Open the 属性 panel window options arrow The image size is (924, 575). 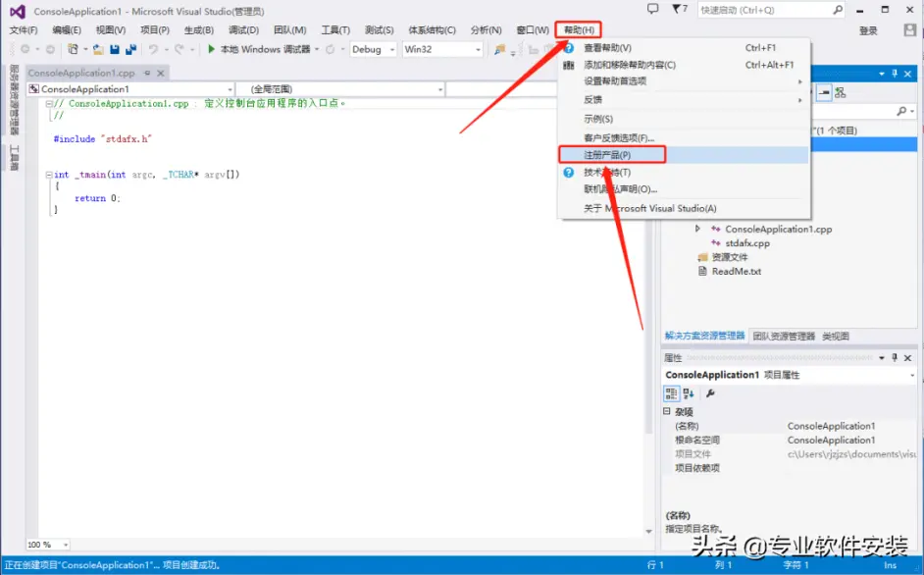click(882, 358)
